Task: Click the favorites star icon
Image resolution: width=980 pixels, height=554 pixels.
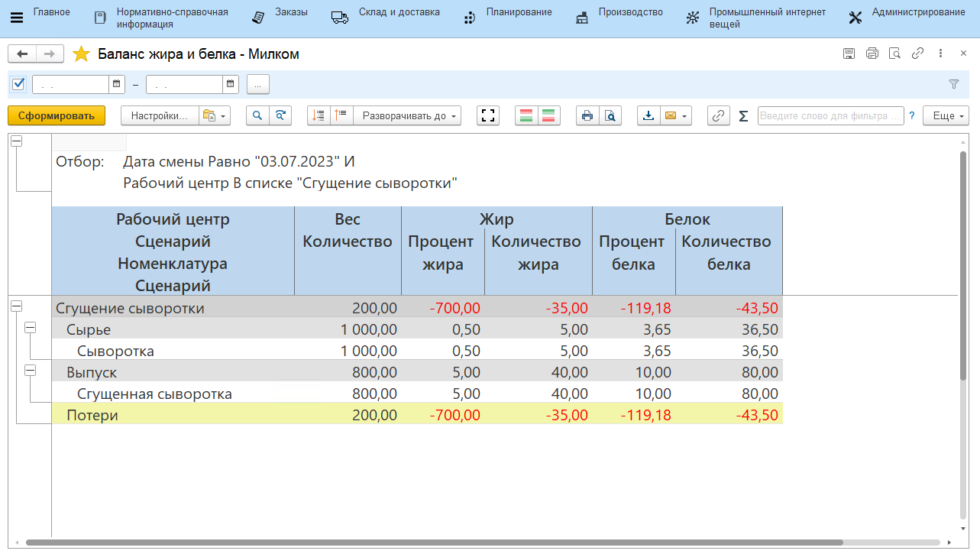Action: [x=81, y=54]
